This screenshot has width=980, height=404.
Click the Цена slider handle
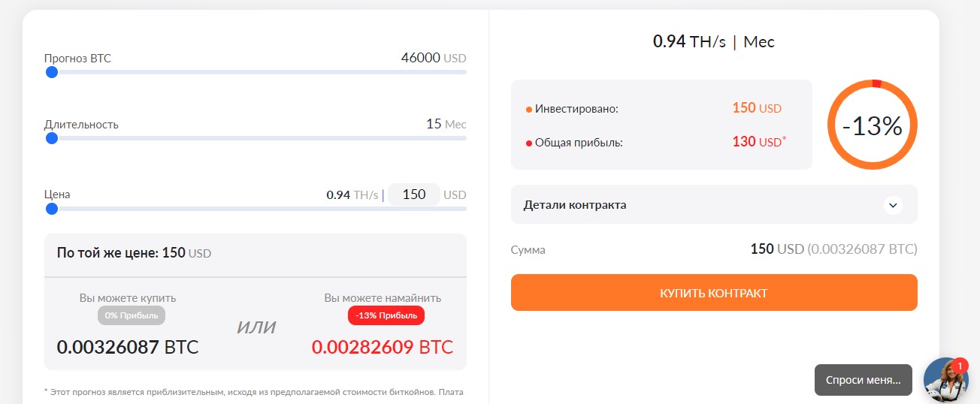pyautogui.click(x=51, y=209)
